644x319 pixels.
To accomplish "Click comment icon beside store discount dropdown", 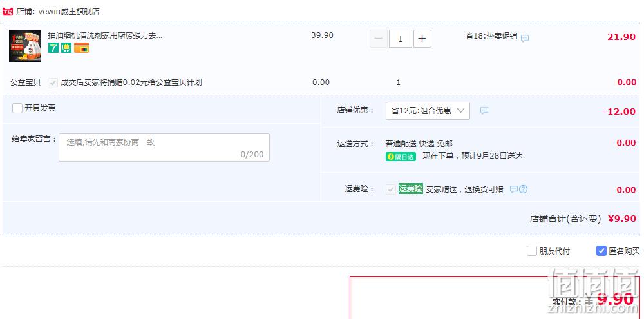I will (484, 111).
